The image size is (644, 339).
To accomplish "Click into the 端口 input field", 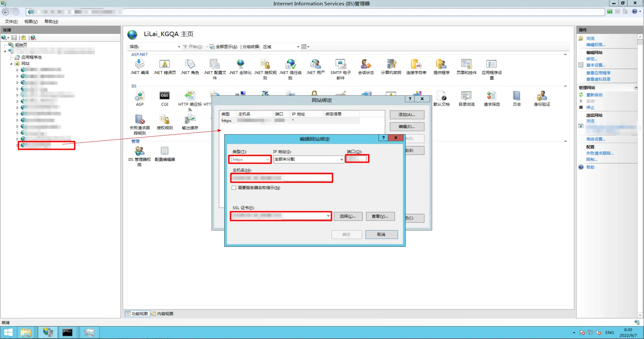I will 357,159.
